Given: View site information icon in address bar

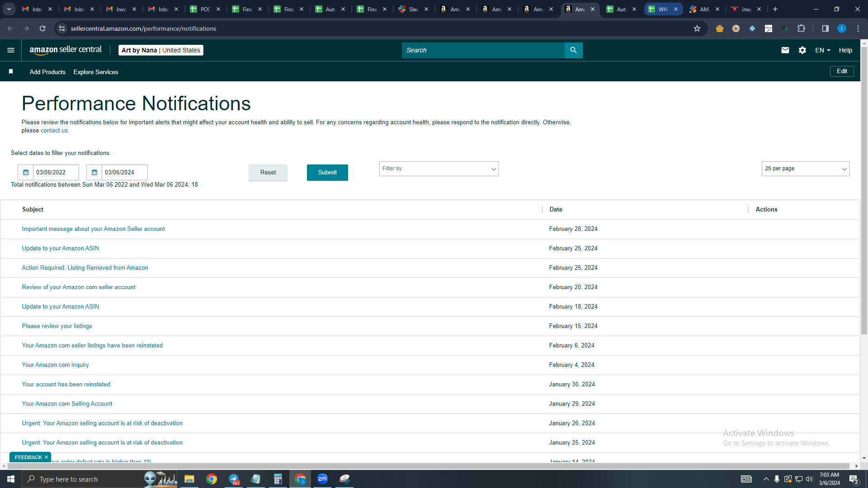Looking at the screenshot, I should 62,28.
